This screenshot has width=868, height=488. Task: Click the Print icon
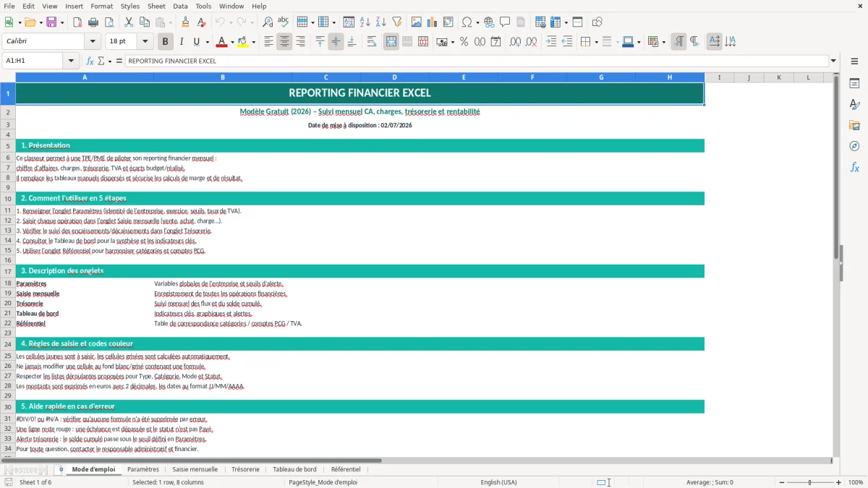click(93, 22)
